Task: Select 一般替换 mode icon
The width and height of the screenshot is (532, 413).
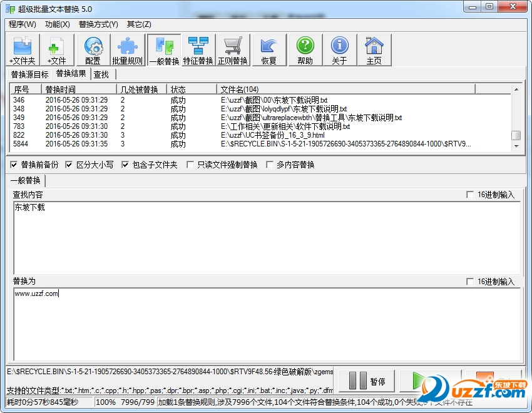Action: [x=164, y=50]
